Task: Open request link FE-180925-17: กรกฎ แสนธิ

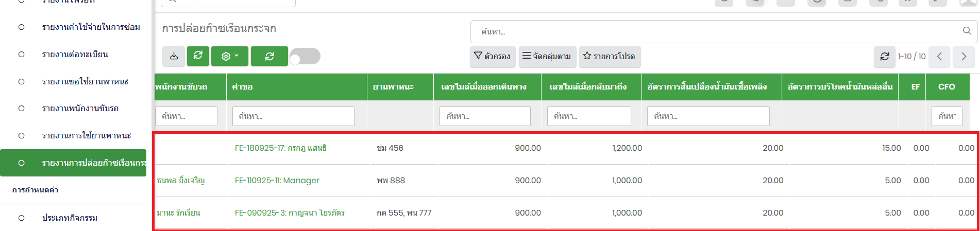Action: pyautogui.click(x=280, y=148)
